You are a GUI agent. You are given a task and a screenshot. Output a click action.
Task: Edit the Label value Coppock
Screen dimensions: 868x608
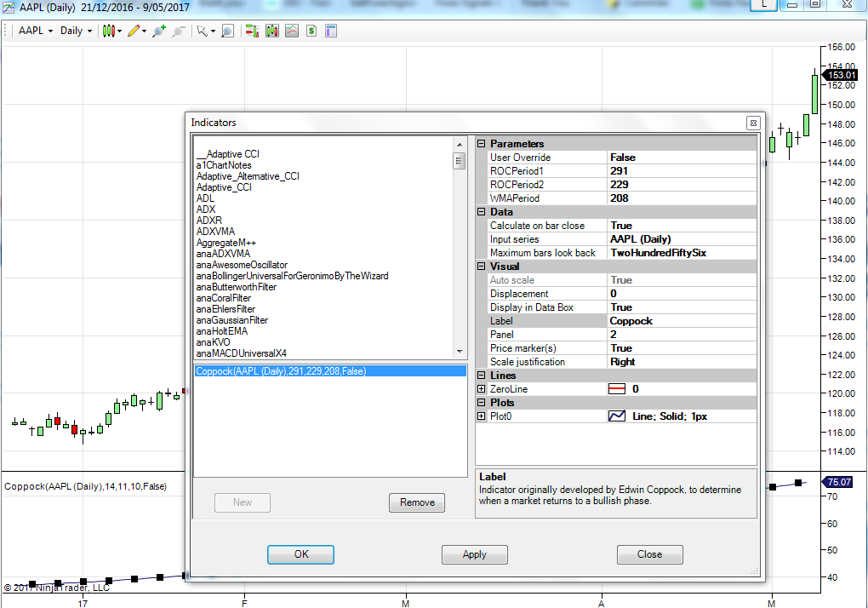682,321
